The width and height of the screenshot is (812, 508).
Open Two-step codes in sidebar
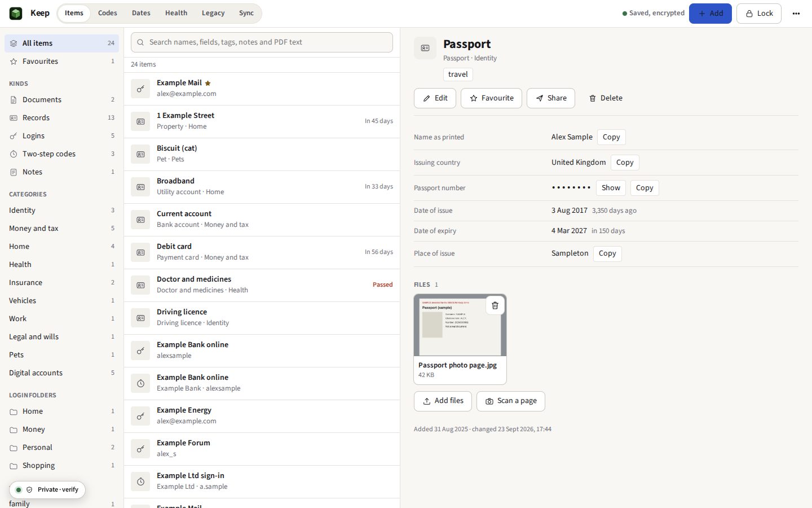62,154
